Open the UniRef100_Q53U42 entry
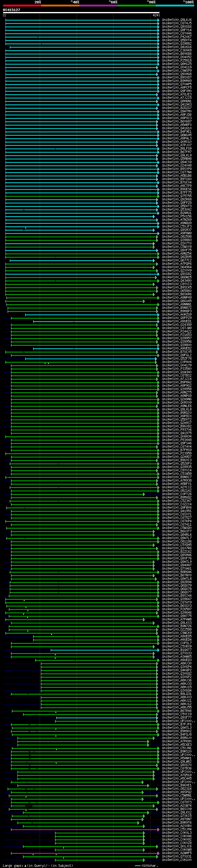Viewport: 197px width, 868px height. point(177,209)
